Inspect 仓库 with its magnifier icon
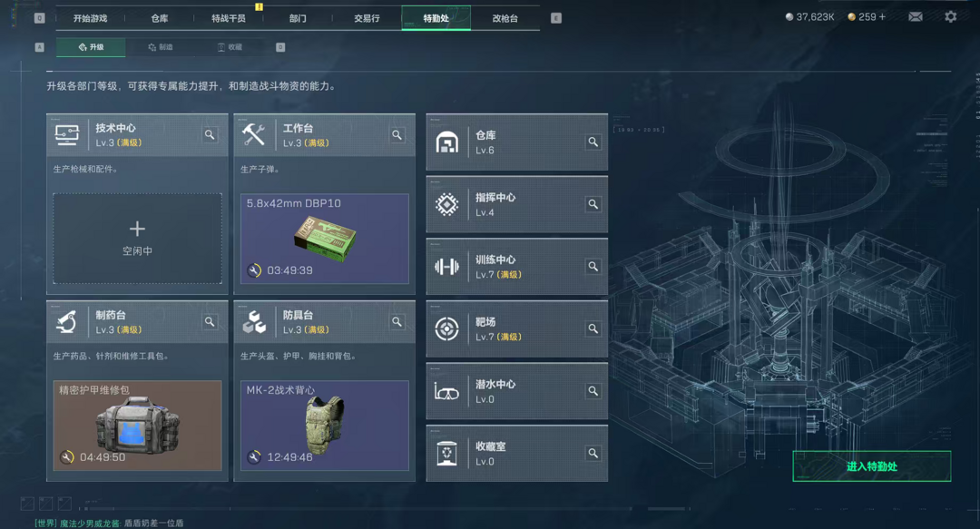Viewport: 980px width, 529px height. (x=593, y=142)
